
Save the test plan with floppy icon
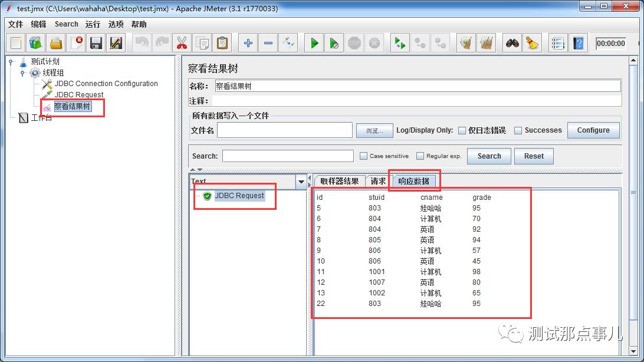[x=96, y=43]
